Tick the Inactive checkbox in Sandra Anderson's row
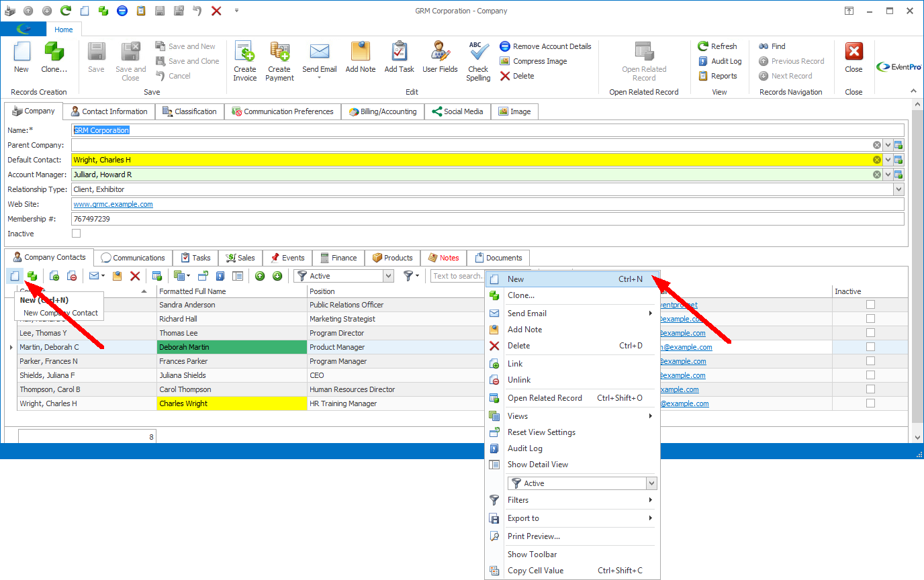Screen dimensions: 924x580 tap(870, 305)
